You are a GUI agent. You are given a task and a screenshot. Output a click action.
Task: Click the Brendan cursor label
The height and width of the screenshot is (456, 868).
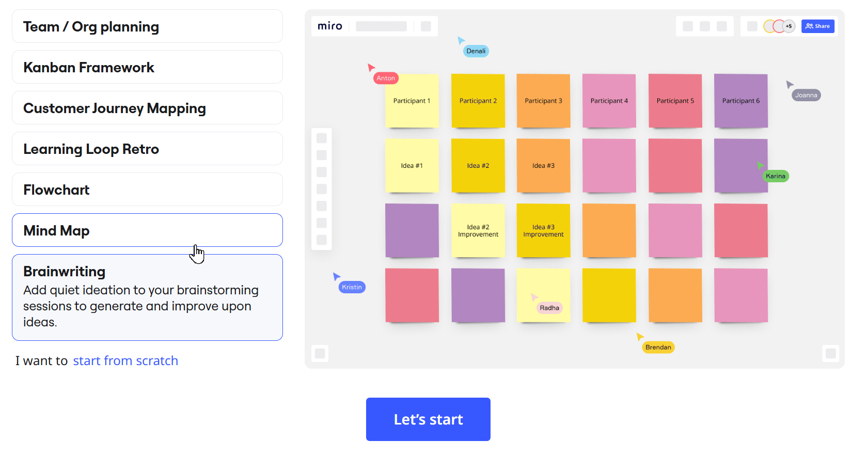tap(658, 347)
